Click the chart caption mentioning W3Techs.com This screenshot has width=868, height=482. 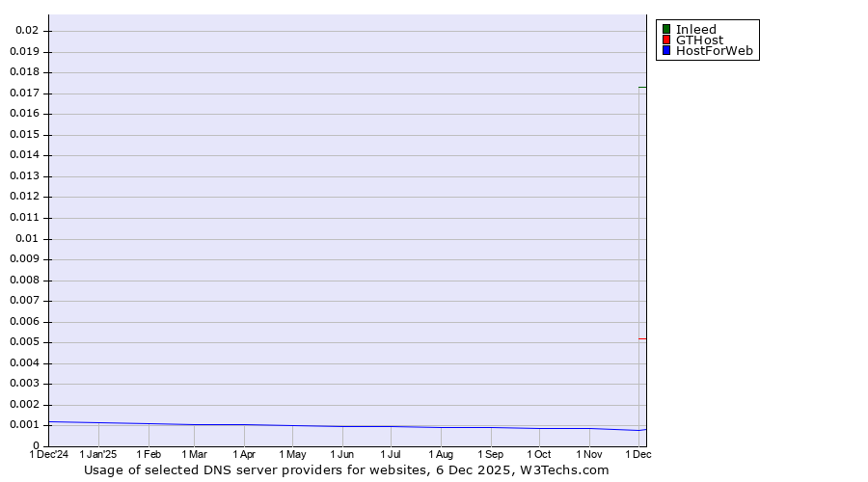pos(346,470)
